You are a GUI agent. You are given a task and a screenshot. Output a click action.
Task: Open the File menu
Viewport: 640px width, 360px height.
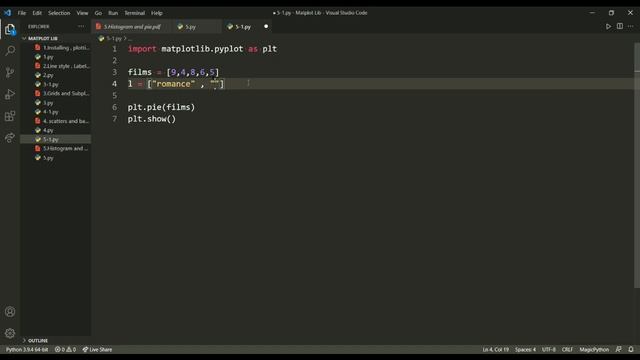(22, 13)
